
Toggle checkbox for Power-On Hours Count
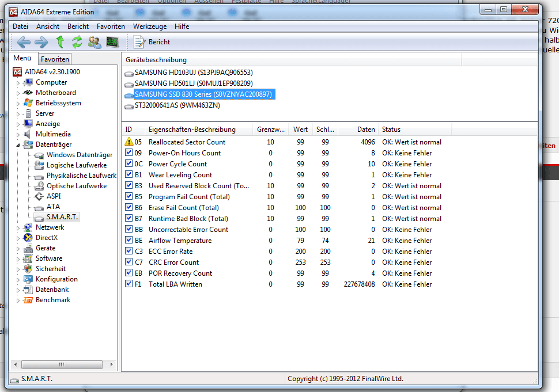click(129, 153)
